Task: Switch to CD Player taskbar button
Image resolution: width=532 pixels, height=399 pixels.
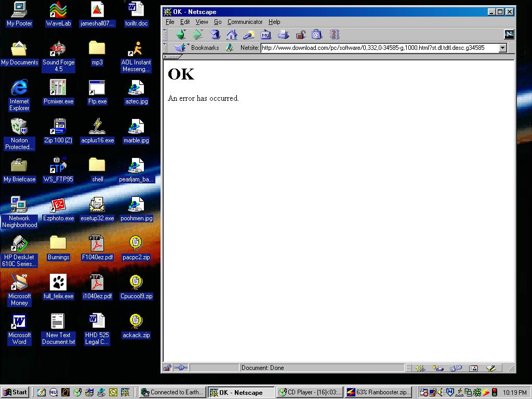Action: [310, 393]
